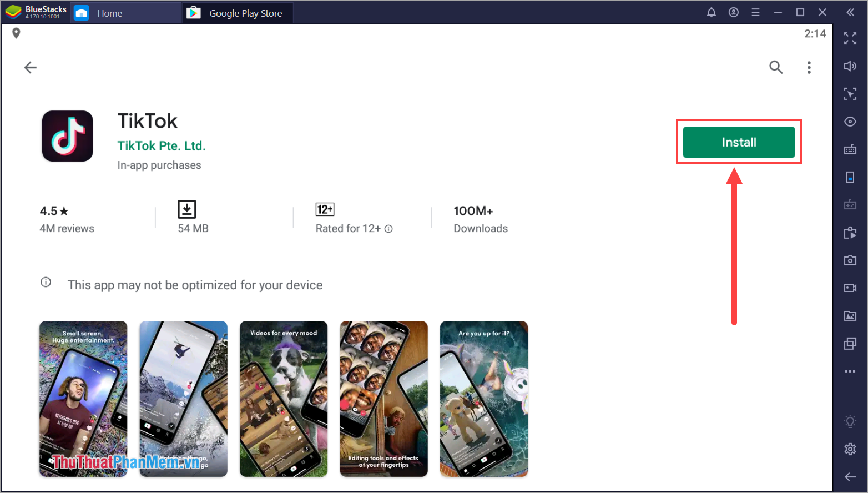Open the 4.5 star reviews section
Viewport: 868px width, 493px height.
click(67, 219)
